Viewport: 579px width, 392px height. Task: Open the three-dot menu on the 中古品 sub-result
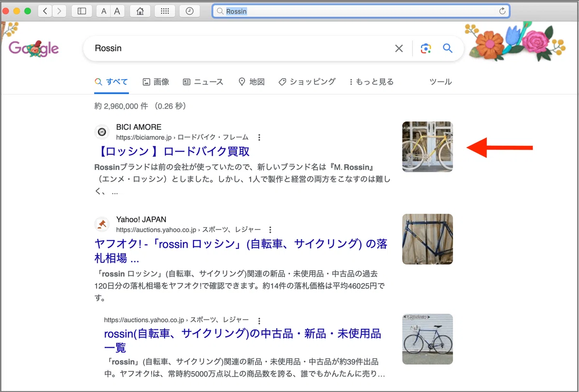click(x=259, y=321)
